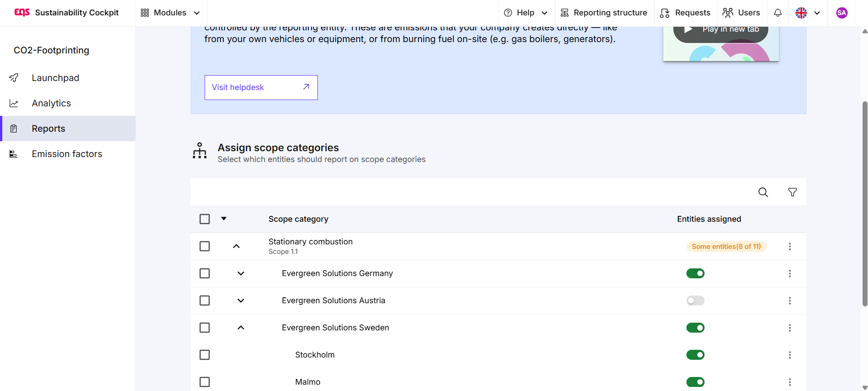Tick the Stockholm row checkbox
868x391 pixels.
click(205, 355)
